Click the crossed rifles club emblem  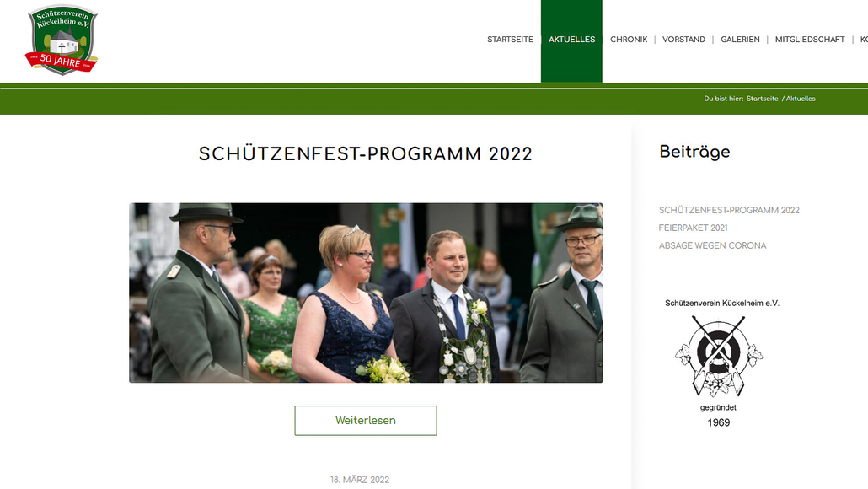pos(719,356)
